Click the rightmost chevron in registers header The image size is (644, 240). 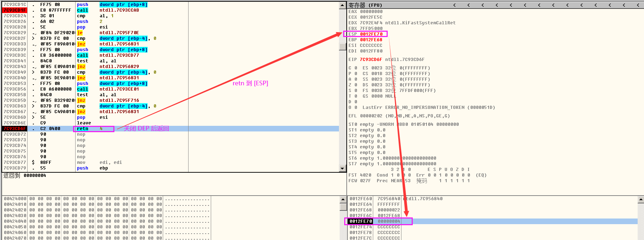pyautogui.click(x=638, y=5)
